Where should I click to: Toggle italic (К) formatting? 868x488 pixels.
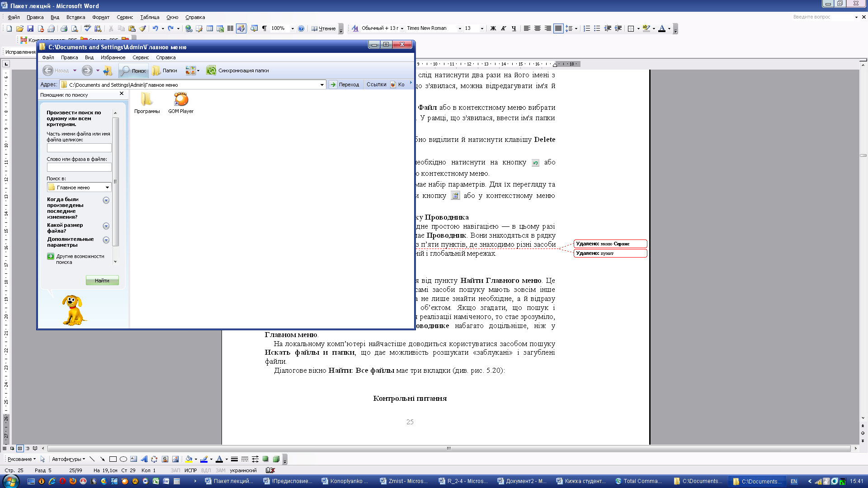[503, 28]
